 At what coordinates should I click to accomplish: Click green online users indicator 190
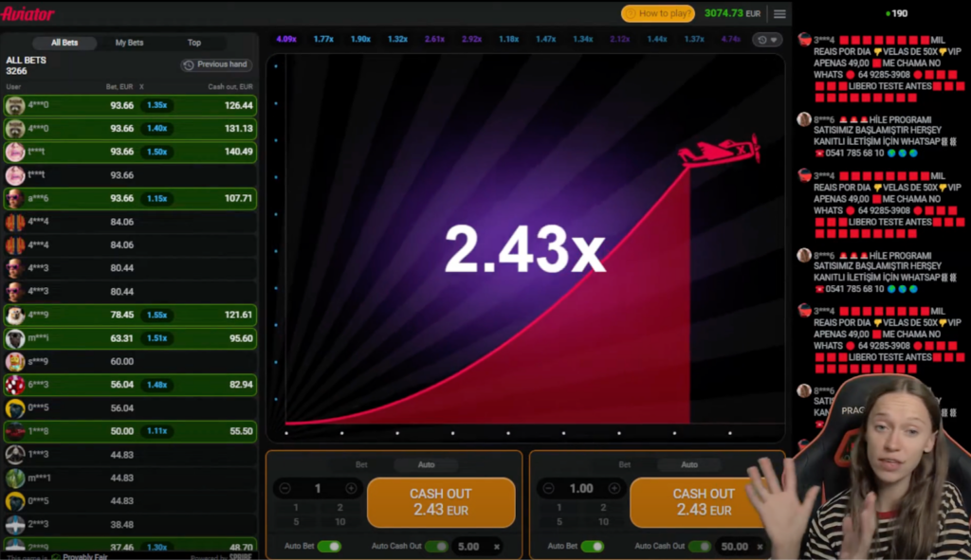click(897, 13)
